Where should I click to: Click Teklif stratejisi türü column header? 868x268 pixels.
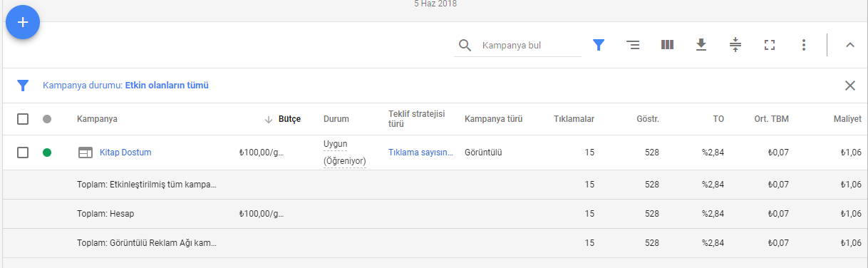[416, 119]
